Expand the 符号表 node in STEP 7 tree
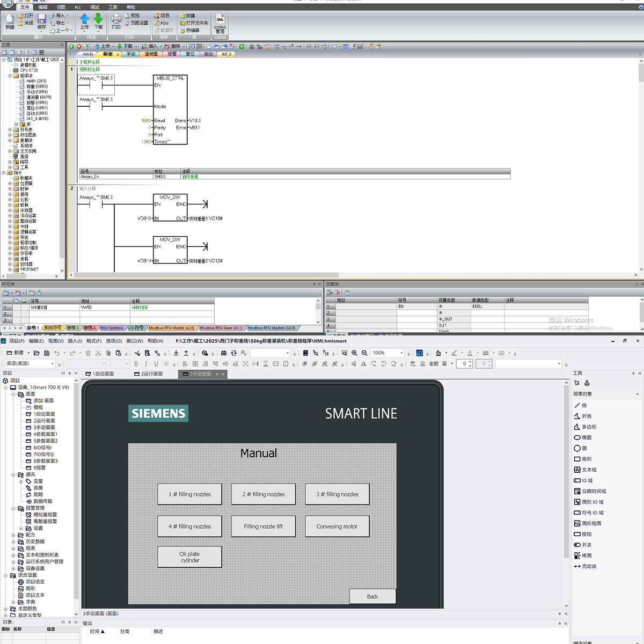This screenshot has width=644, height=644. click(x=10, y=129)
